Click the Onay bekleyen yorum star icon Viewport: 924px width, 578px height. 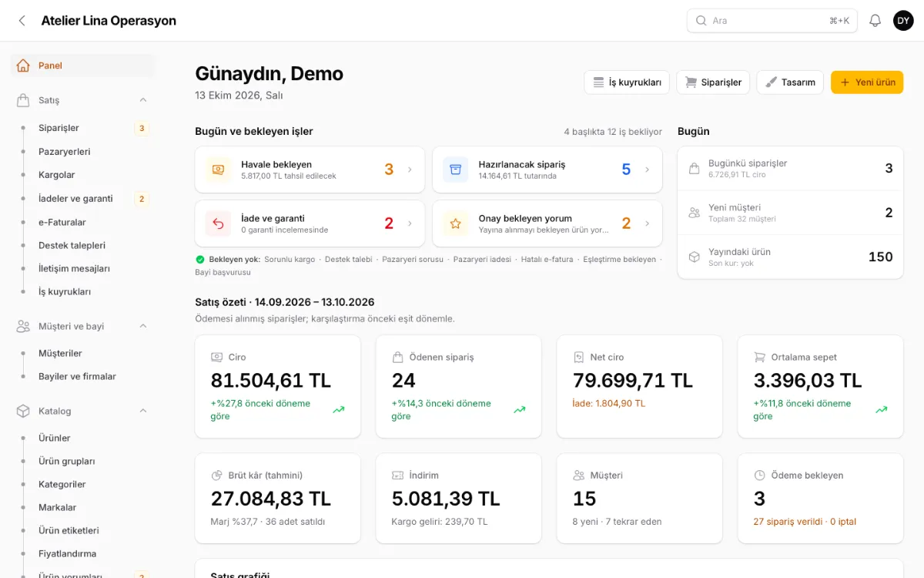[x=455, y=223]
